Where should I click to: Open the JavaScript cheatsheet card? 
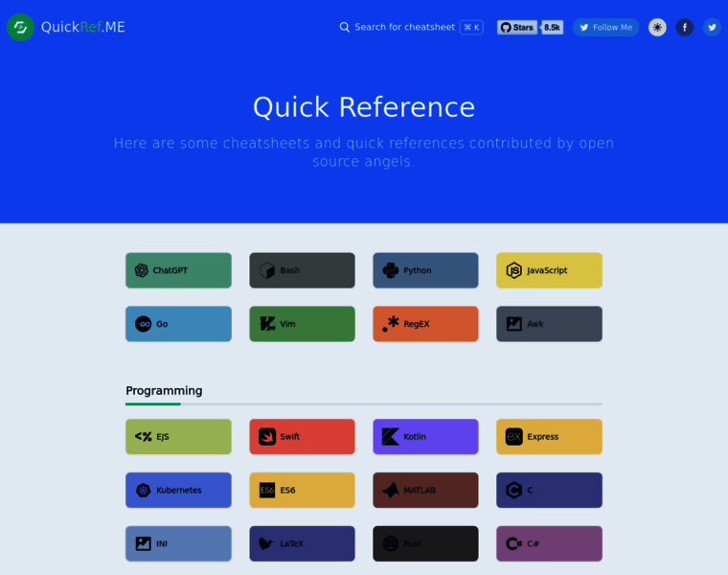(549, 270)
